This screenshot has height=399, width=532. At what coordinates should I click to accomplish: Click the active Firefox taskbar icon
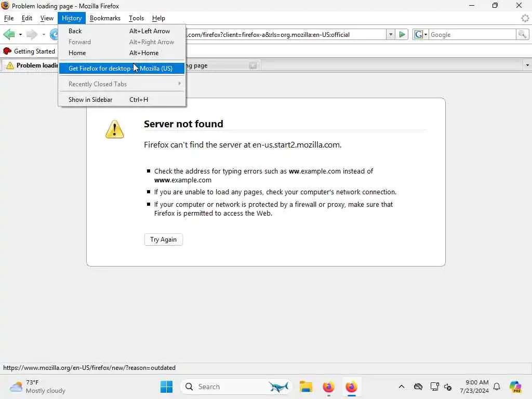tap(352, 387)
